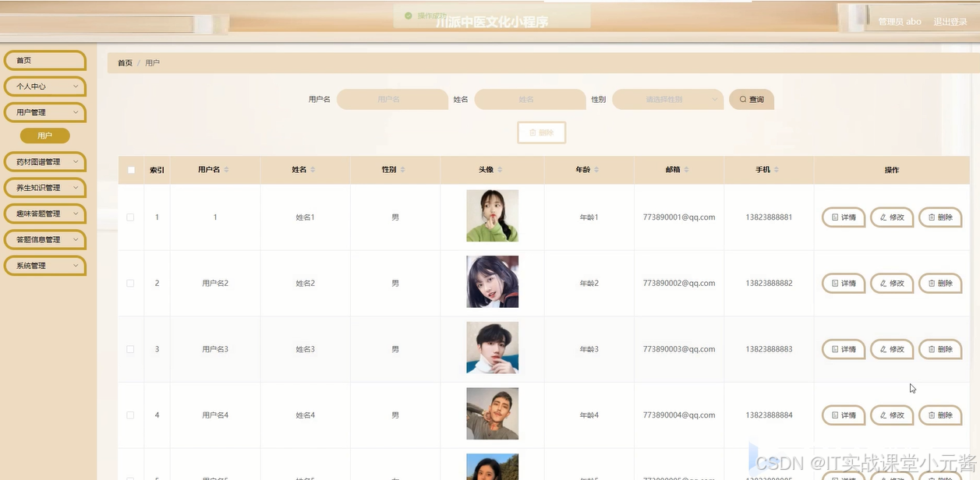
Task: Open the 性别 select dropdown
Action: (668, 100)
